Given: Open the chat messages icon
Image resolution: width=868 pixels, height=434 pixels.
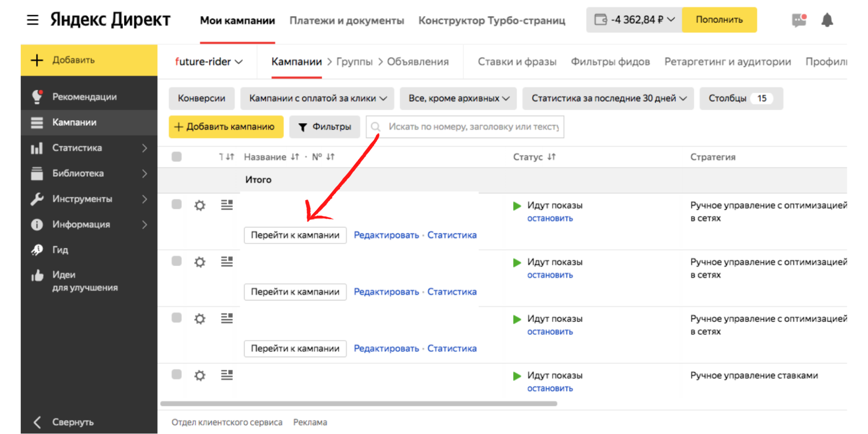Looking at the screenshot, I should pyautogui.click(x=799, y=20).
